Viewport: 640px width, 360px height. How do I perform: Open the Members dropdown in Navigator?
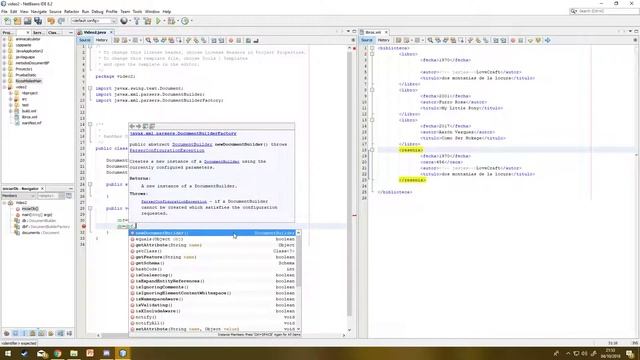(x=18, y=196)
